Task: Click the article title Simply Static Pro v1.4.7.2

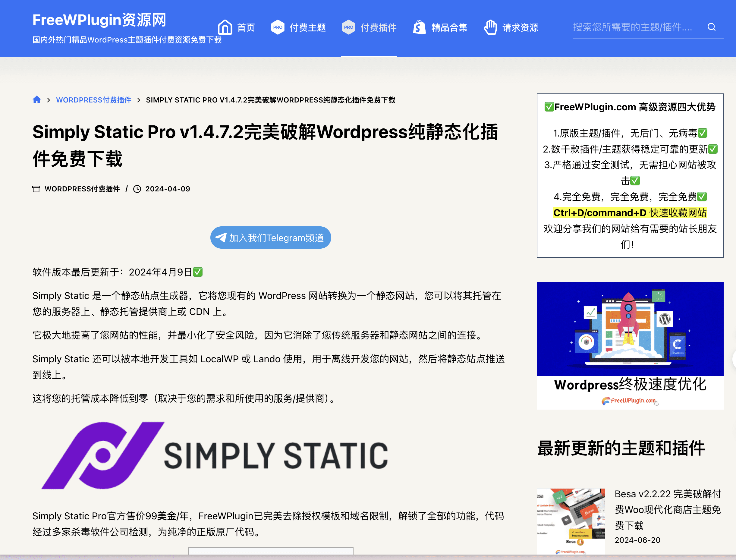Action: coord(265,145)
